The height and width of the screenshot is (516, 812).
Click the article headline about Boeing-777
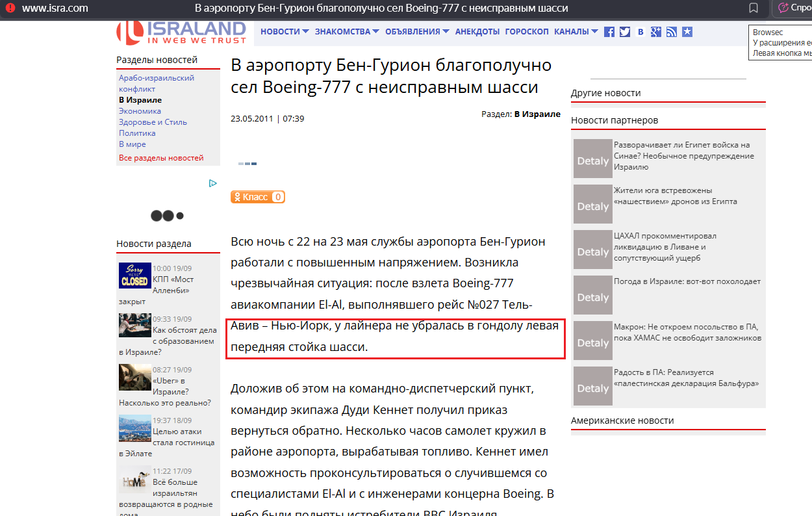point(391,76)
